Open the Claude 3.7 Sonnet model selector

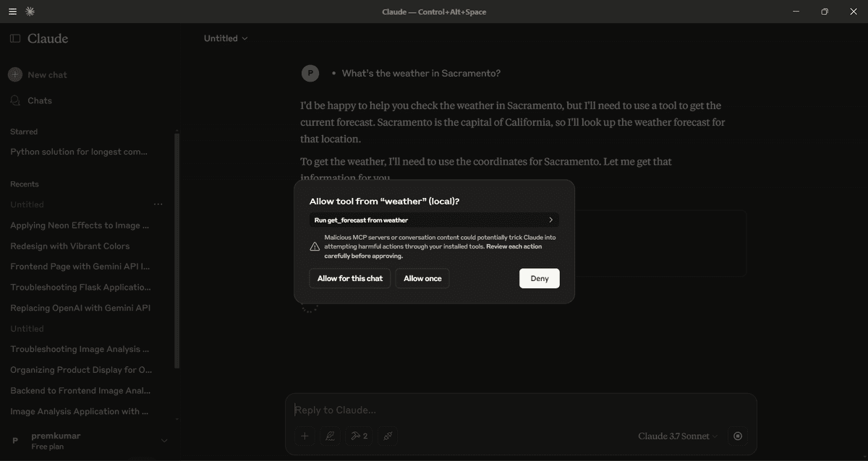coord(678,436)
